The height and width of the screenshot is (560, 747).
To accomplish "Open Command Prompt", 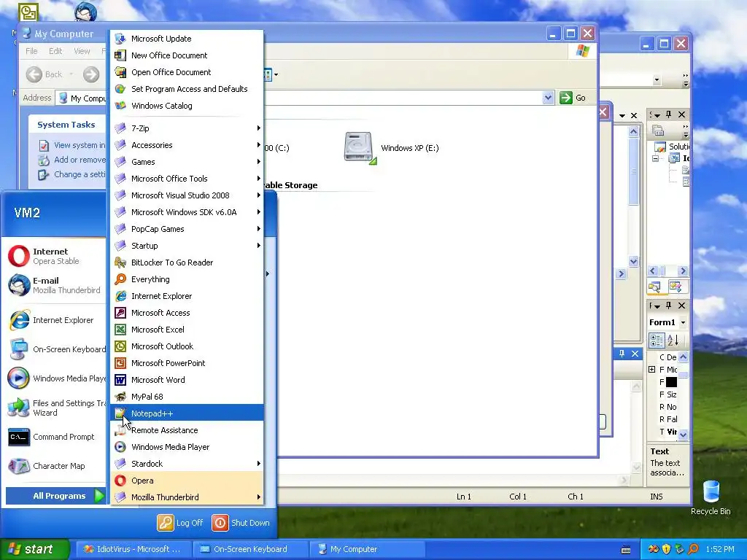I will point(55,437).
